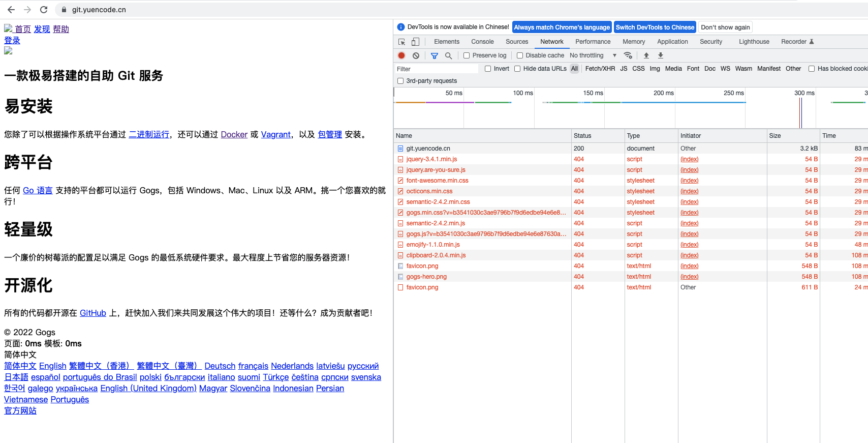Export HAR file download arrow

tap(661, 55)
